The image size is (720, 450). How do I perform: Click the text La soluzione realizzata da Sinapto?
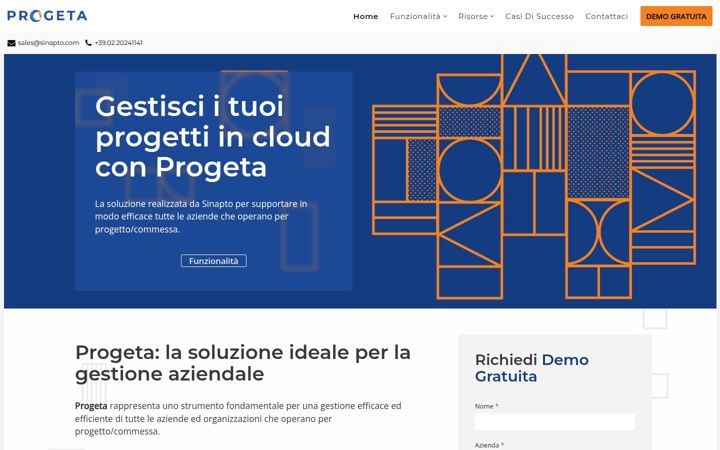click(x=201, y=216)
